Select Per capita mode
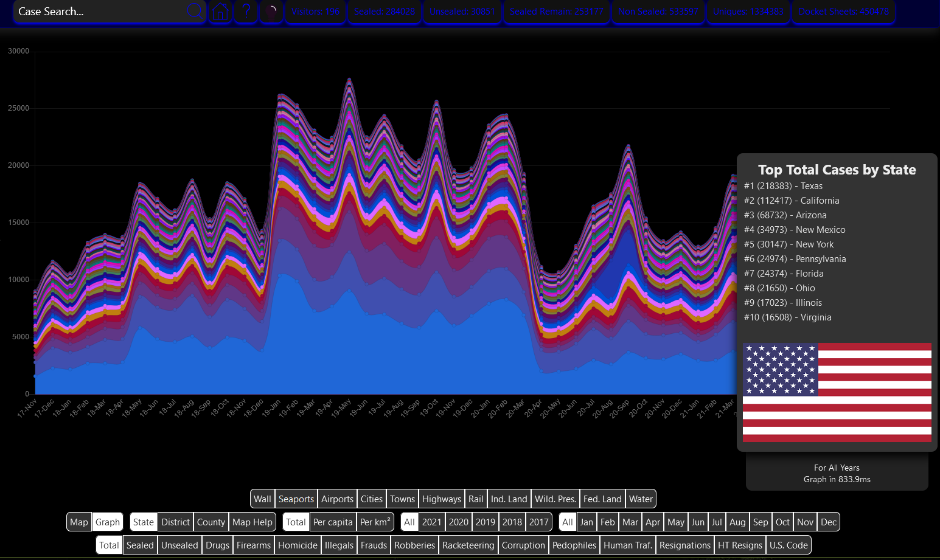This screenshot has height=560, width=940. (333, 522)
